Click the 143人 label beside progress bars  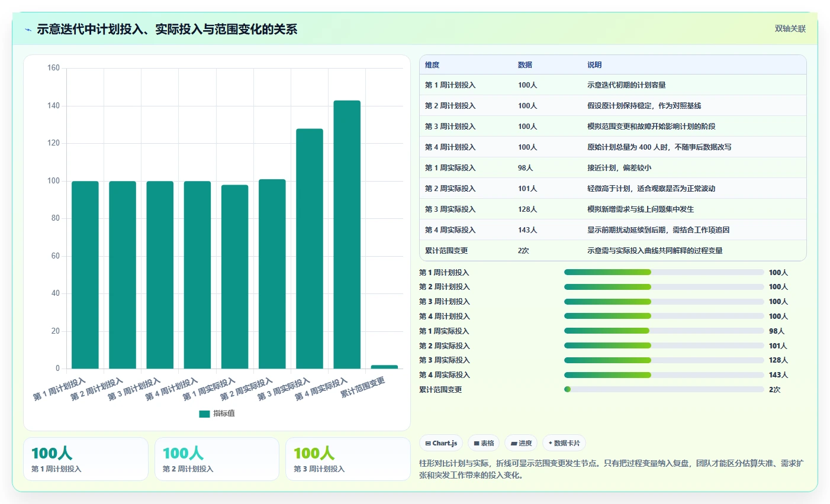click(778, 375)
